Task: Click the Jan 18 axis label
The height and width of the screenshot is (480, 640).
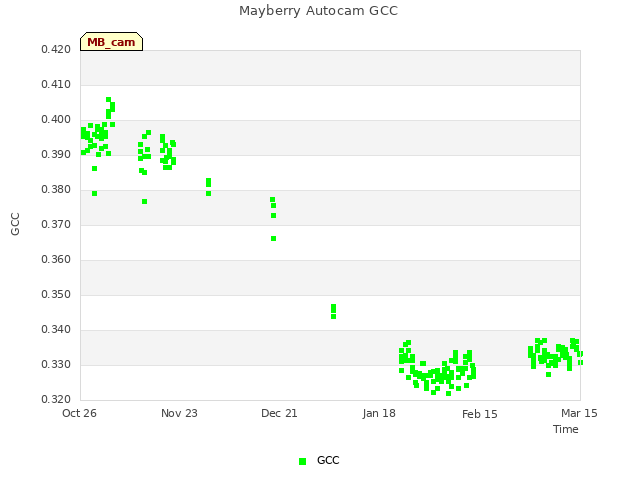Action: (379, 413)
